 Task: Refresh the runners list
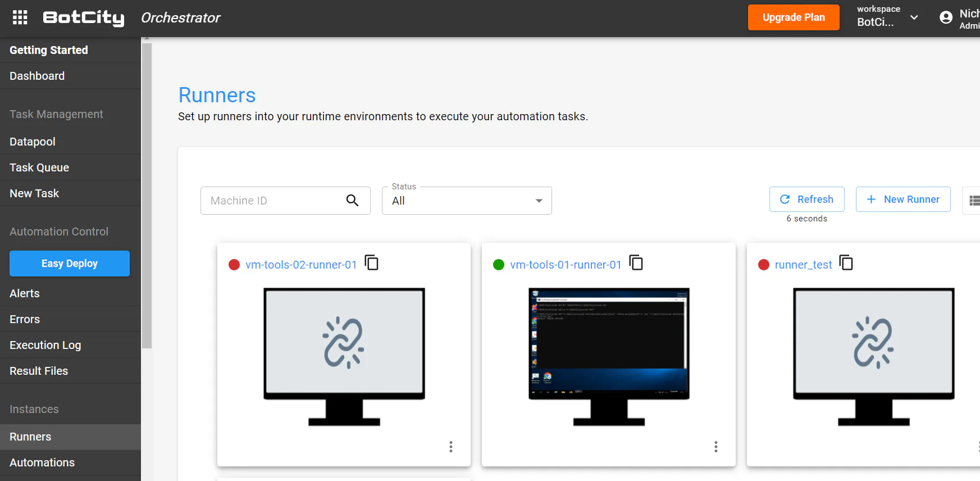pos(807,199)
